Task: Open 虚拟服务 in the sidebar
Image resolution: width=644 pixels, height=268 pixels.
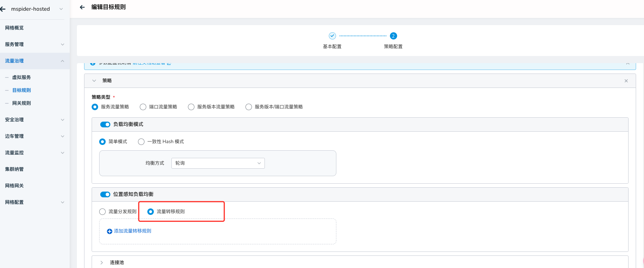Action: click(22, 77)
